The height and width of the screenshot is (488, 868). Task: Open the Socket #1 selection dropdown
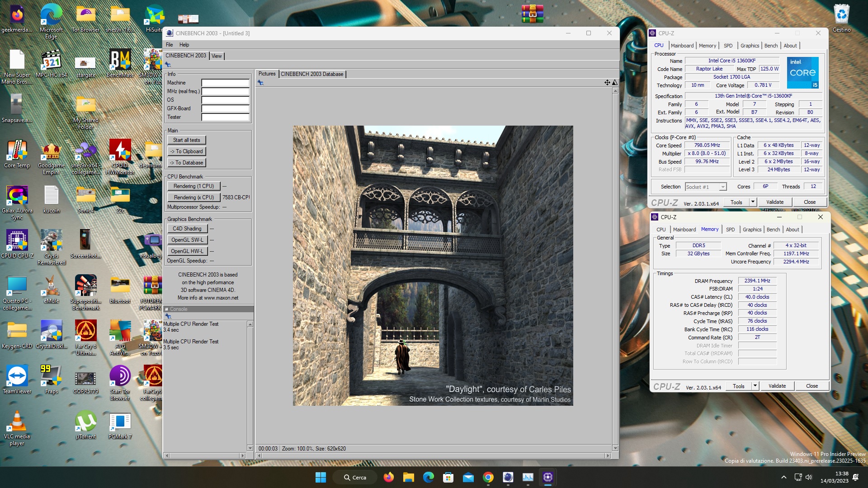[x=705, y=187]
